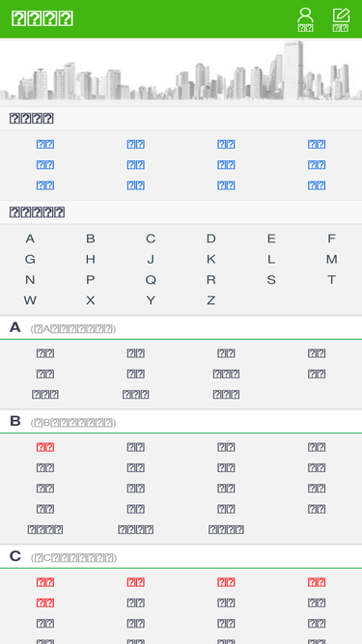This screenshot has height=644, width=362.
Task: Select letter H in the index grid
Action: click(x=91, y=259)
